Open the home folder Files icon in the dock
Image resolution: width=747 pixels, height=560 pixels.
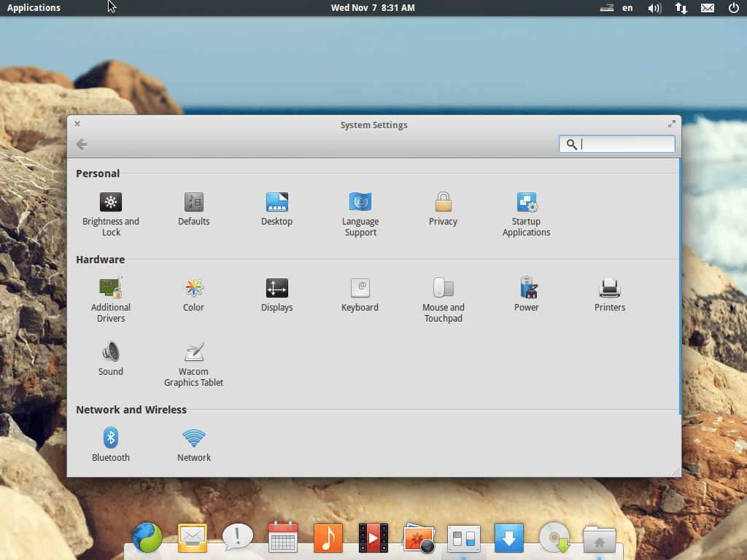point(600,540)
